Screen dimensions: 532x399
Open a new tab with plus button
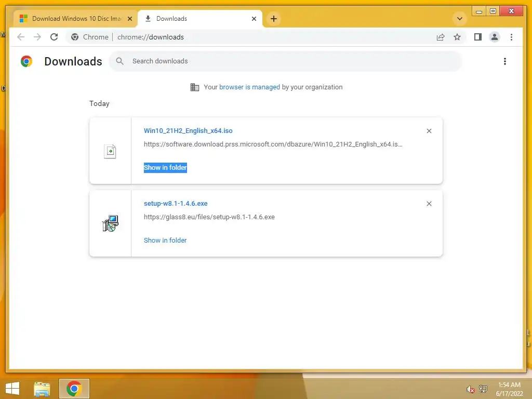click(274, 19)
